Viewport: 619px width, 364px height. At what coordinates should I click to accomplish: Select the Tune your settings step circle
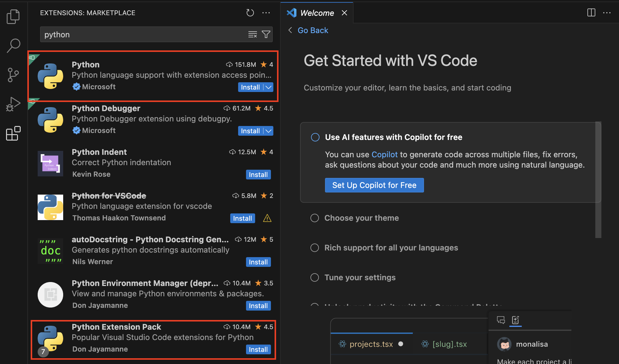(315, 277)
